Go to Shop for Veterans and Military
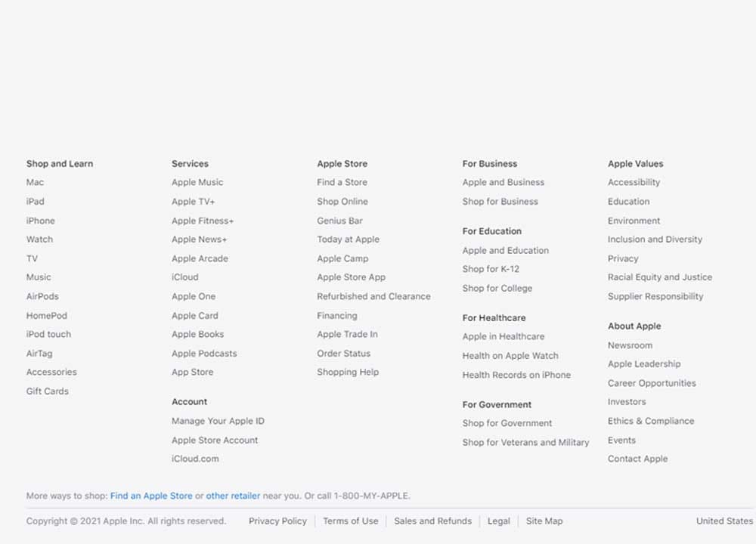The height and width of the screenshot is (544, 756). point(526,442)
